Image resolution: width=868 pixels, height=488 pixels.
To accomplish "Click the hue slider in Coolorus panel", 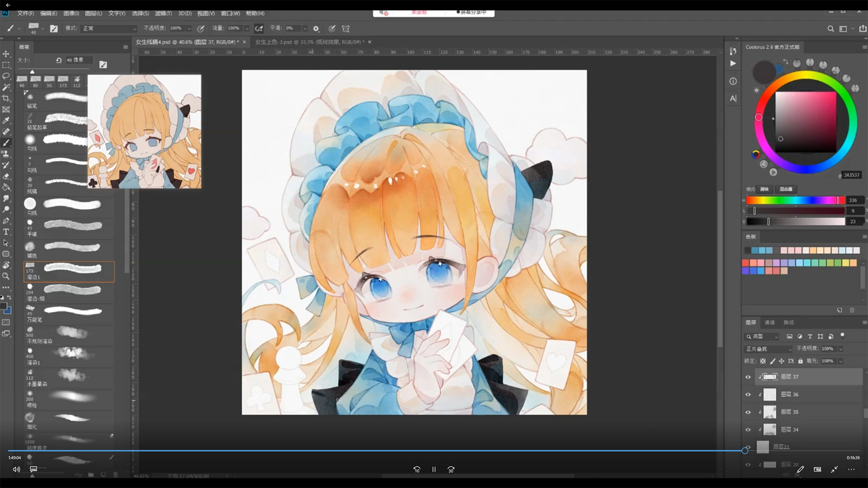I will pos(795,200).
